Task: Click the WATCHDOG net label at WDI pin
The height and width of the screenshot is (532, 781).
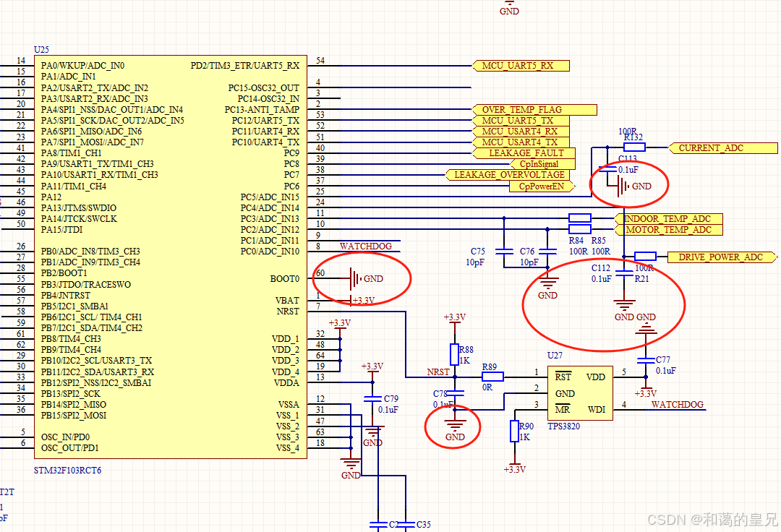Action: (678, 405)
